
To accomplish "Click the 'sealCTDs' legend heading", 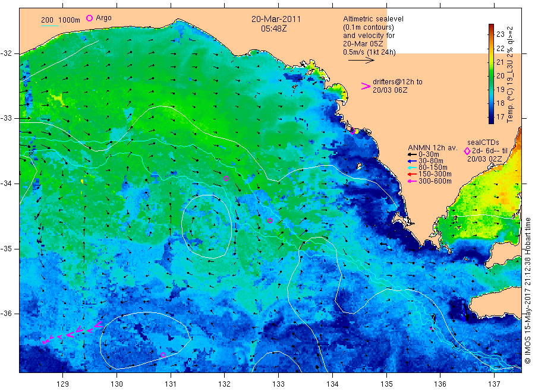I will pyautogui.click(x=483, y=143).
